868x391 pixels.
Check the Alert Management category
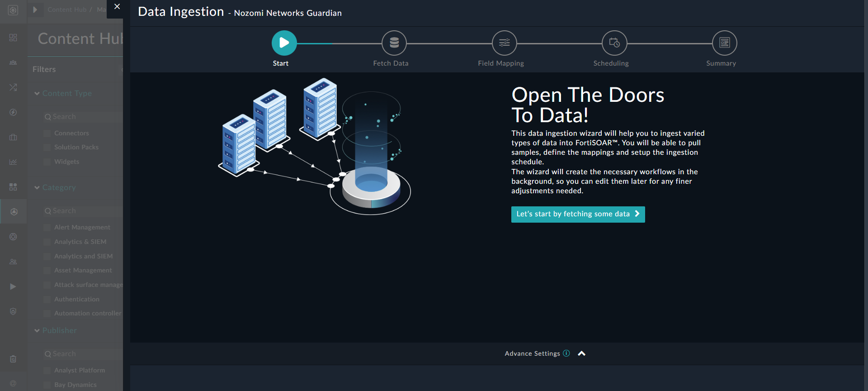tap(47, 228)
